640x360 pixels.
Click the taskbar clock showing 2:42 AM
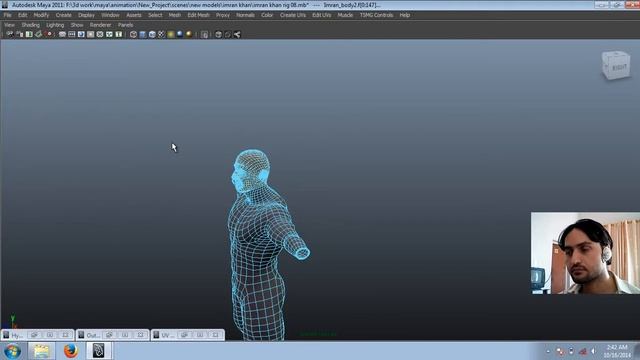617,351
